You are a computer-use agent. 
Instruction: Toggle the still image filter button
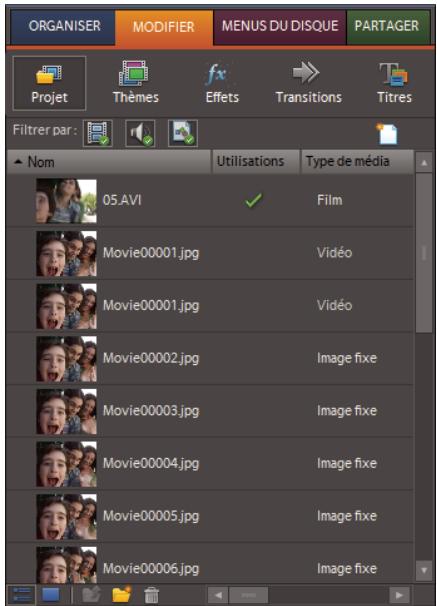(x=183, y=133)
